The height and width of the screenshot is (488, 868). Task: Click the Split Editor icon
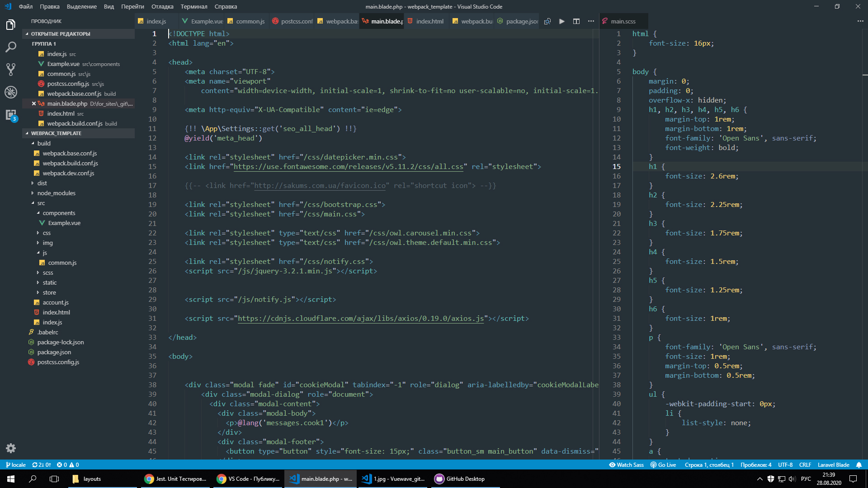tap(576, 21)
